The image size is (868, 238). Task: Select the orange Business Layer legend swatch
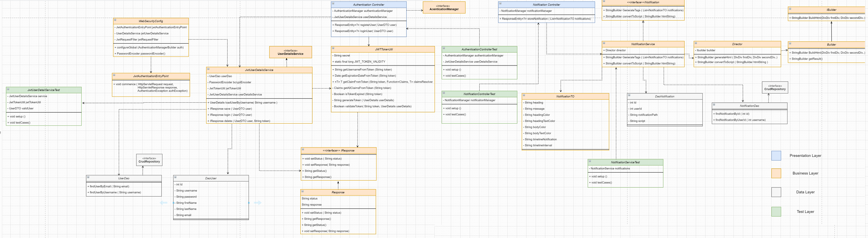tap(776, 173)
